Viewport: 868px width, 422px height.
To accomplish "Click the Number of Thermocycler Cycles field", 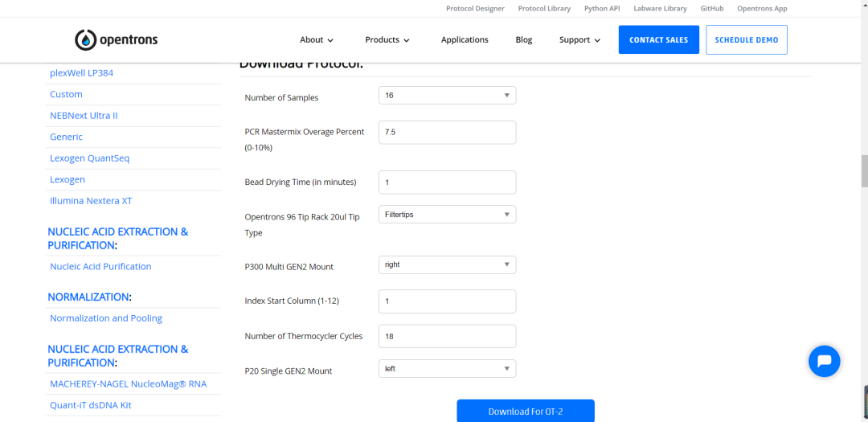I will click(448, 336).
